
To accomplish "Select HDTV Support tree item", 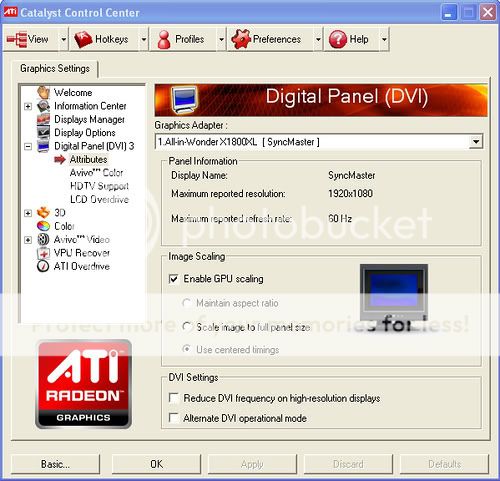I will (99, 186).
